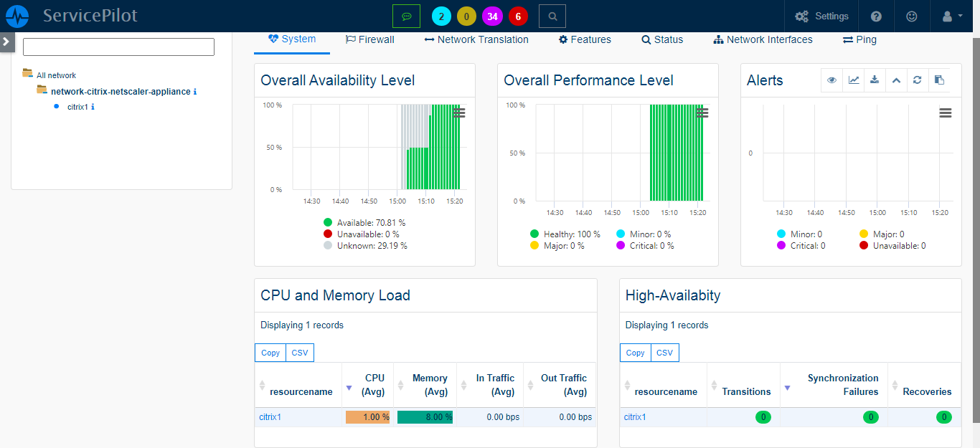Collapse the left navigation sidebar
This screenshot has height=448, width=980.
(6, 41)
